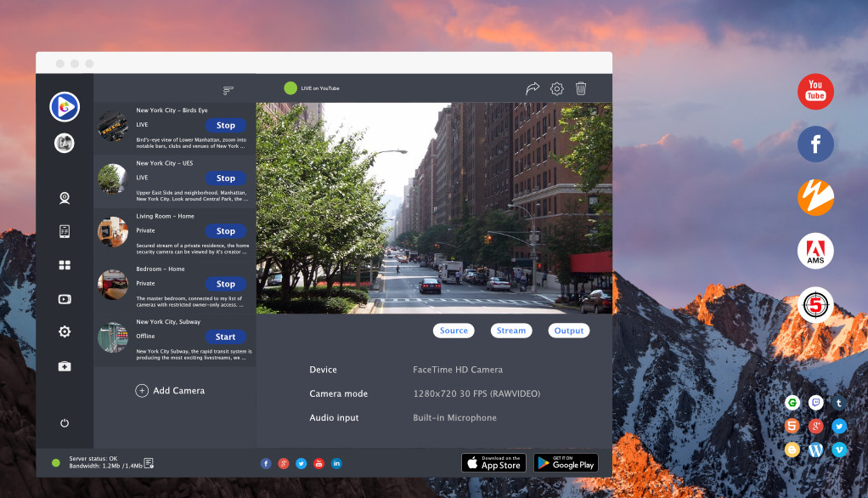Screen dimensions: 868x498
Task: Select Bedroom – Home thumbnail
Action: (113, 284)
